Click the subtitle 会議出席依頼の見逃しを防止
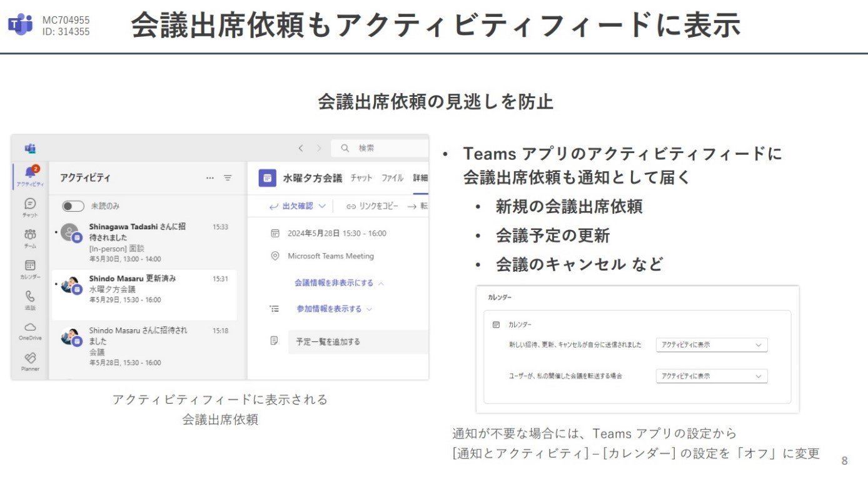 pyautogui.click(x=435, y=102)
